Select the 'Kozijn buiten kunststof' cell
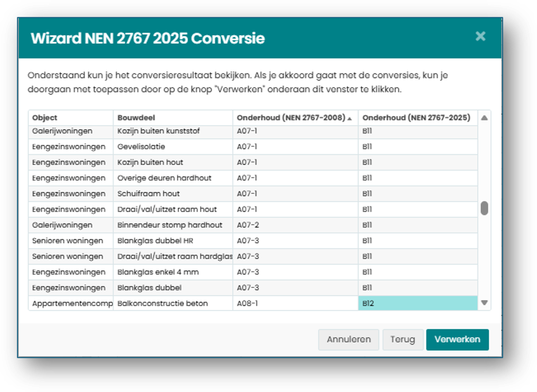The height and width of the screenshot is (392, 537). (x=173, y=131)
